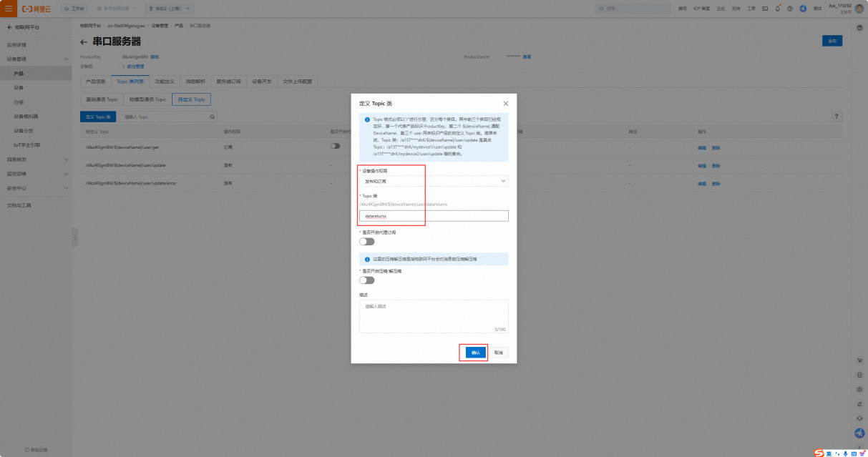Click the search icon in Topic search box
The width and height of the screenshot is (868, 457).
pos(212,117)
